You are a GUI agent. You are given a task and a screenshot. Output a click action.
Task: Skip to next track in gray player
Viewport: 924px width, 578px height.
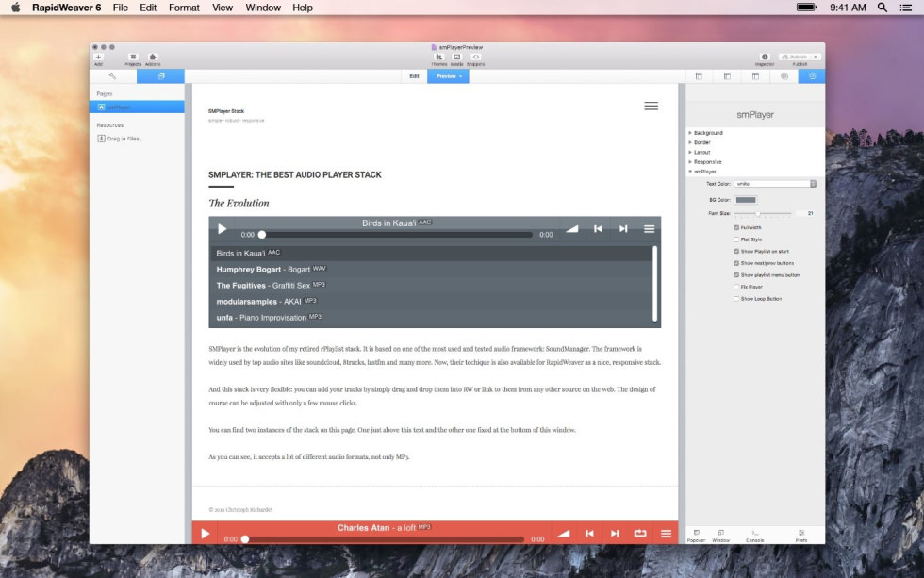coord(623,228)
